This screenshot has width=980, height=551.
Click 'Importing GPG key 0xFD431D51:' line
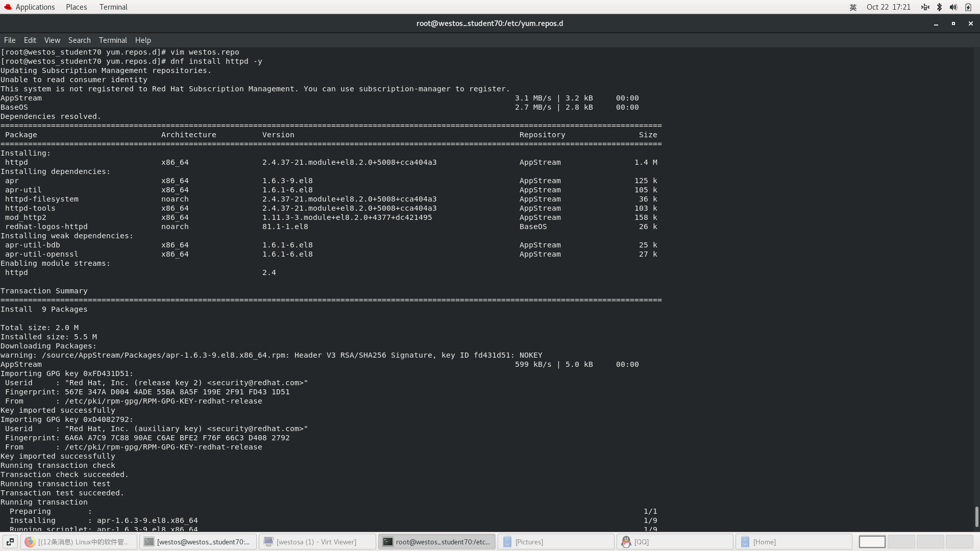click(x=67, y=373)
